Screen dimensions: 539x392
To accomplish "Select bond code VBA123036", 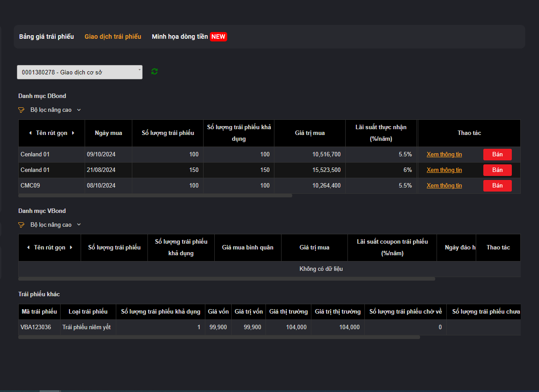I will point(39,327).
